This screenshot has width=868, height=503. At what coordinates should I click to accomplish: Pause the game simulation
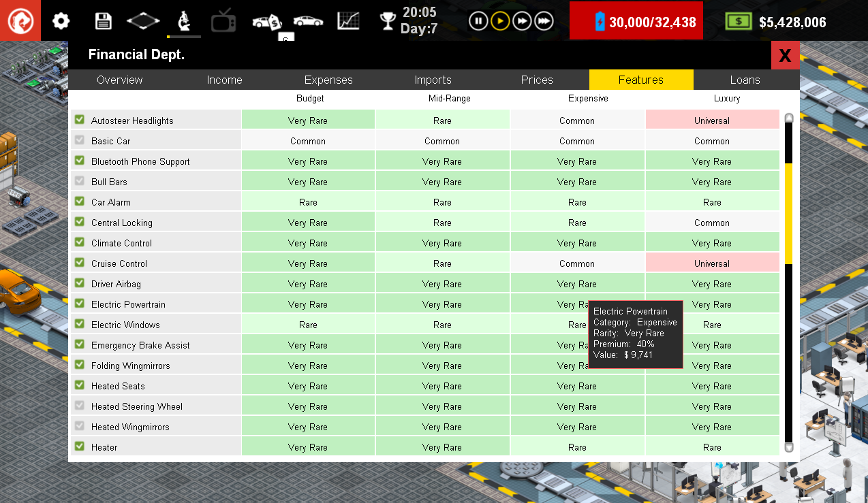point(478,20)
